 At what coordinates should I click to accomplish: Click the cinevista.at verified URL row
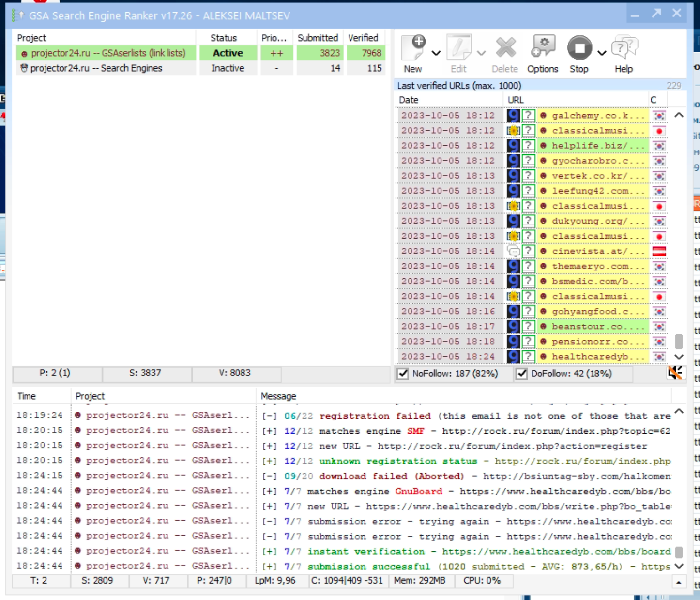click(532, 251)
